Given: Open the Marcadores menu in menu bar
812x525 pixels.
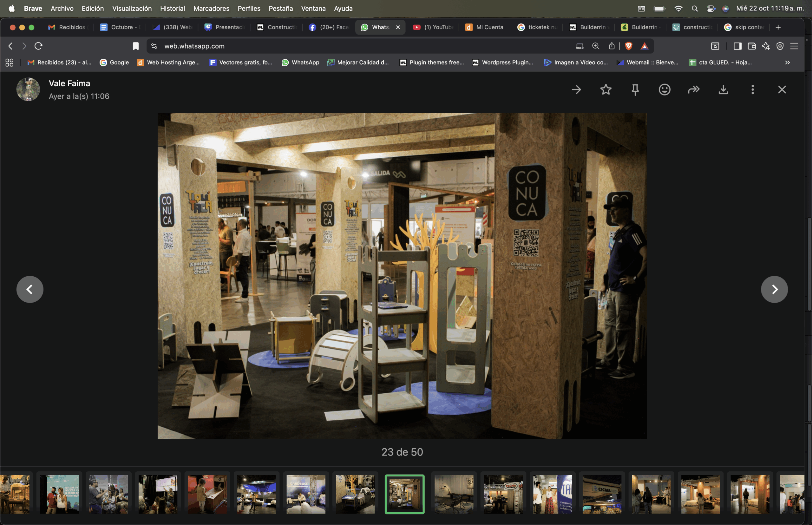Looking at the screenshot, I should pos(211,9).
